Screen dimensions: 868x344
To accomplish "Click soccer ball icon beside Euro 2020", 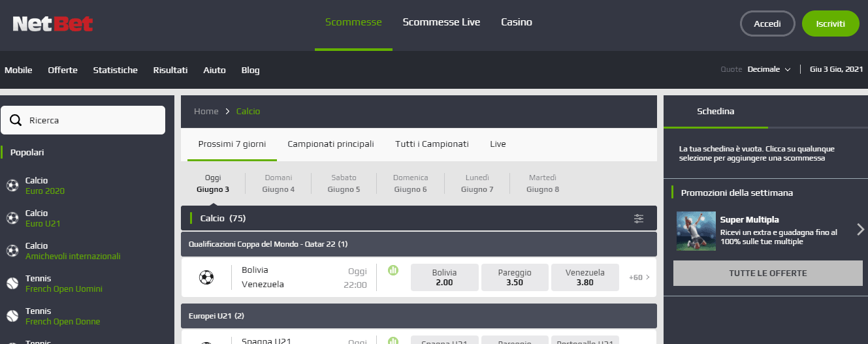I will [x=12, y=185].
